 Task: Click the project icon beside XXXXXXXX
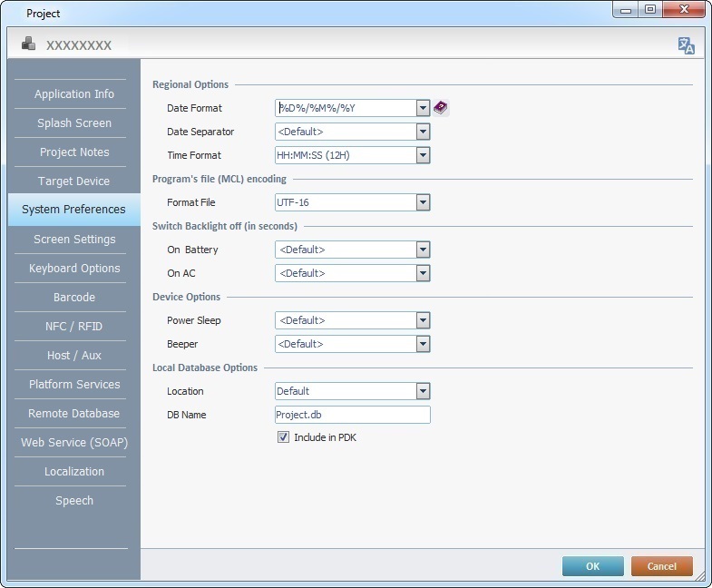pos(29,44)
